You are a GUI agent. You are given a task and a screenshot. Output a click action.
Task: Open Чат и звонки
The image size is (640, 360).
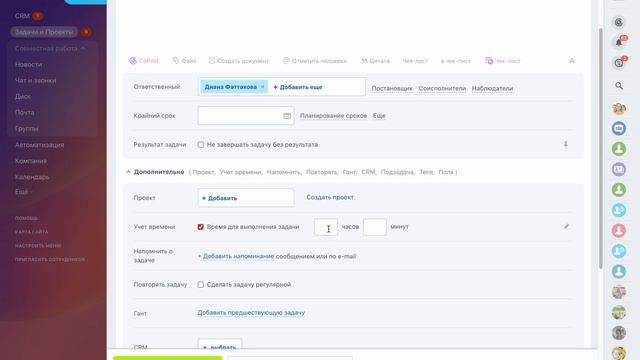coord(36,80)
